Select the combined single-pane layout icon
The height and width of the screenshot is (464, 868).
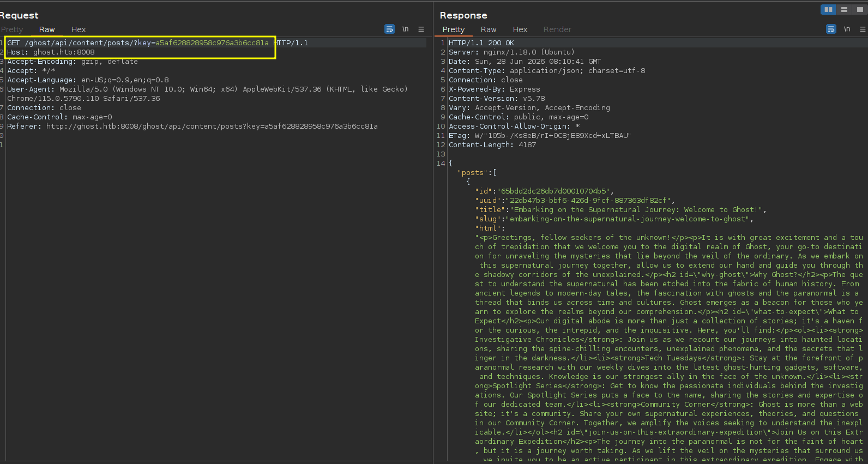pyautogui.click(x=860, y=9)
